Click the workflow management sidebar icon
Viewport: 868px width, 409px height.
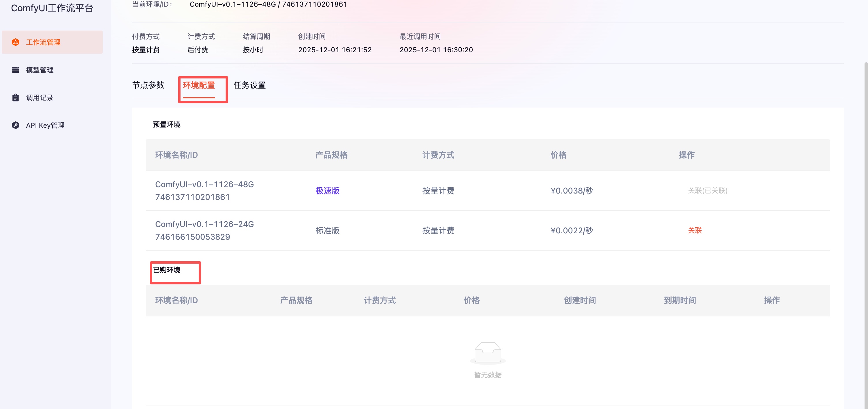(16, 42)
